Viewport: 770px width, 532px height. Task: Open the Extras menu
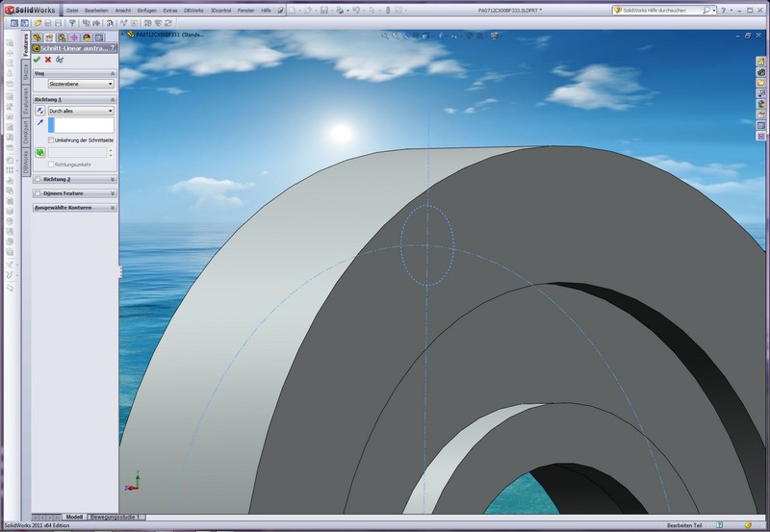[x=170, y=11]
